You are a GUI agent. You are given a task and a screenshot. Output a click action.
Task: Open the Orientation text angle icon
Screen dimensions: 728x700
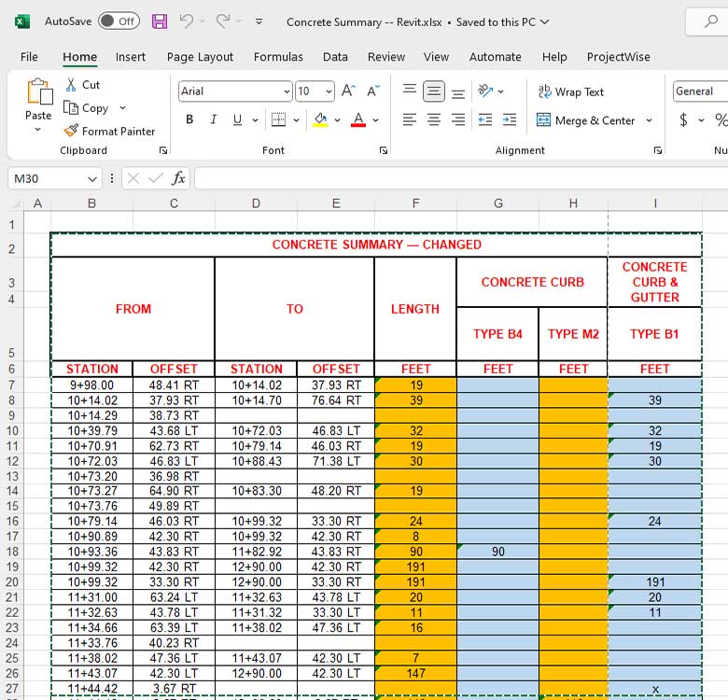coord(485,91)
